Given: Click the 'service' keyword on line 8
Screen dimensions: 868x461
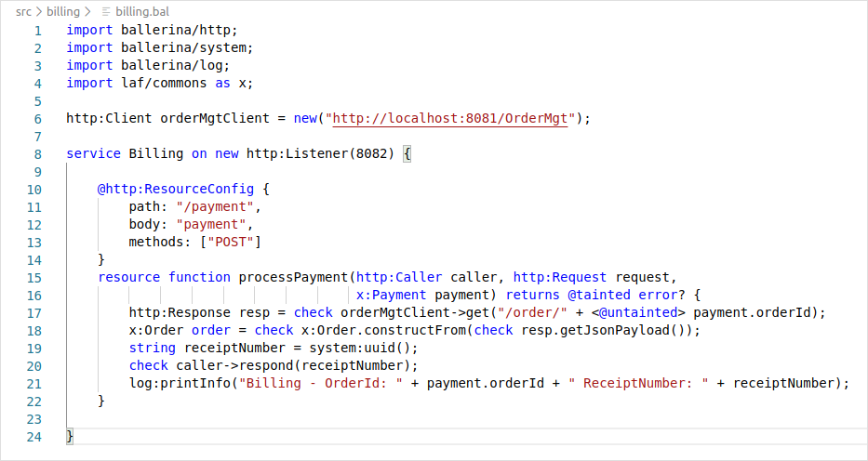Looking at the screenshot, I should [x=94, y=153].
